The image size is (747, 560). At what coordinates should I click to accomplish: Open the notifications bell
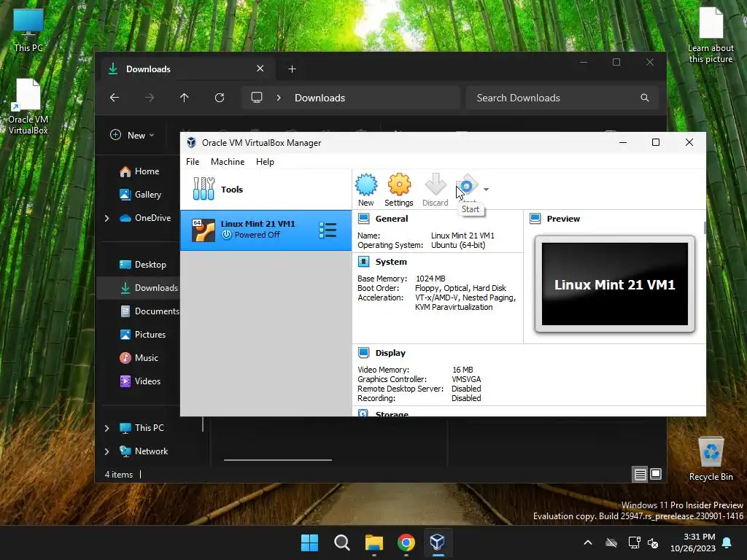(727, 542)
